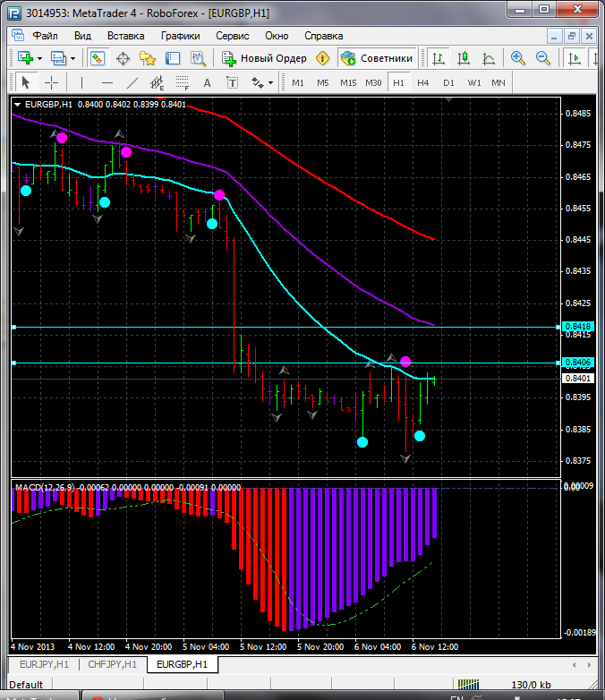
Task: Select the Trendline drawing tool
Action: point(132,82)
